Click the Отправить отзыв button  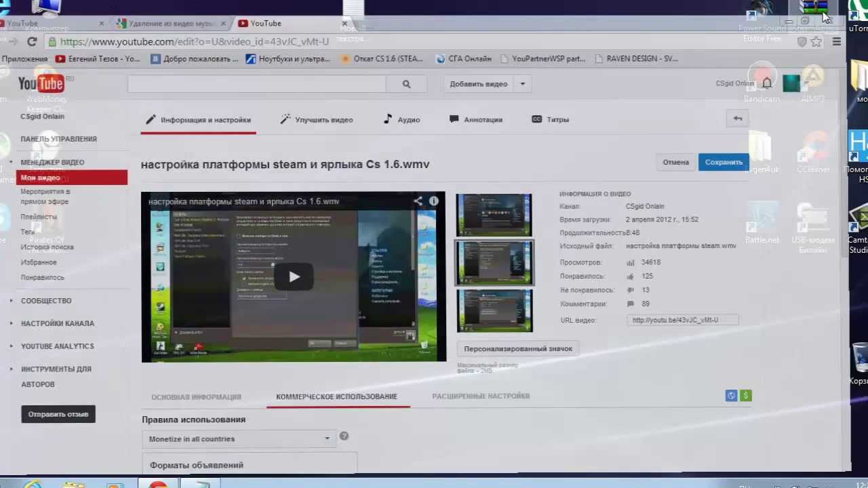click(58, 414)
